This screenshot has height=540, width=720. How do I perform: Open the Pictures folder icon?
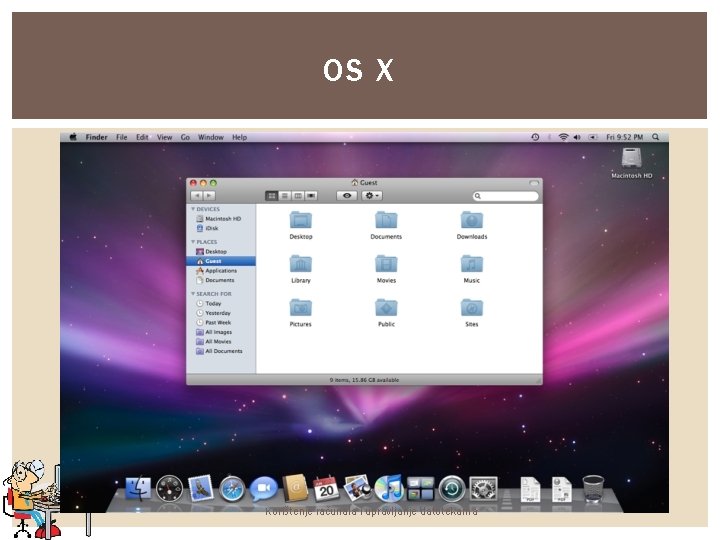click(x=301, y=308)
